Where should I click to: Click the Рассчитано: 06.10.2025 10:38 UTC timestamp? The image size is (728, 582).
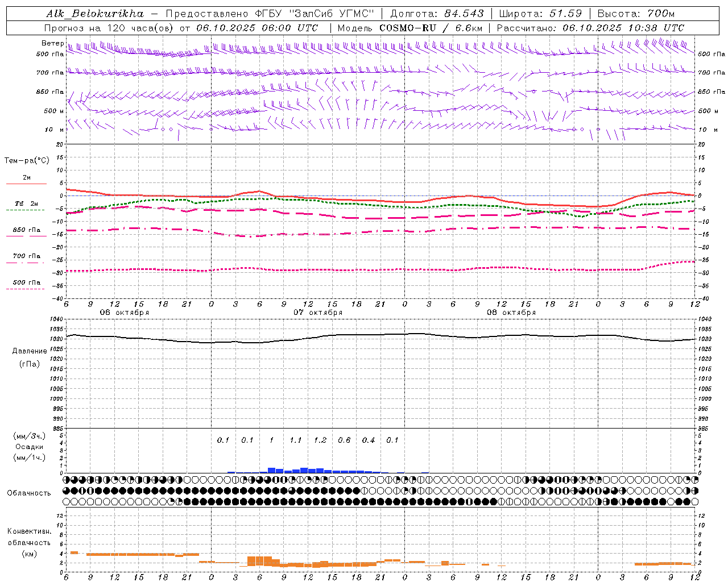pyautogui.click(x=590, y=28)
